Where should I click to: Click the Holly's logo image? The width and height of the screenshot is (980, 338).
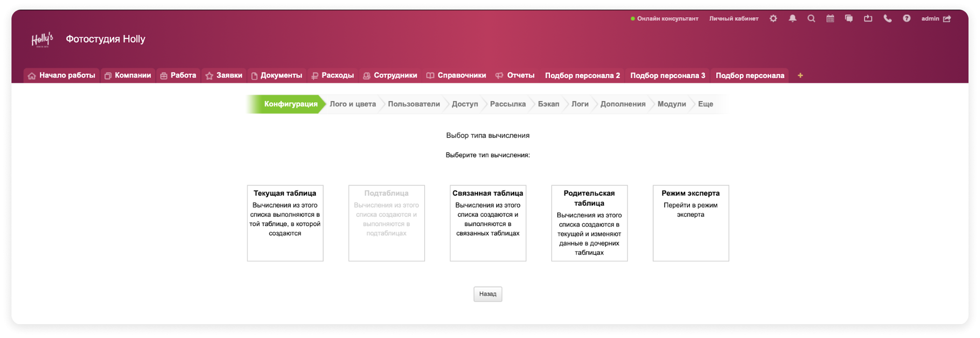(x=42, y=40)
